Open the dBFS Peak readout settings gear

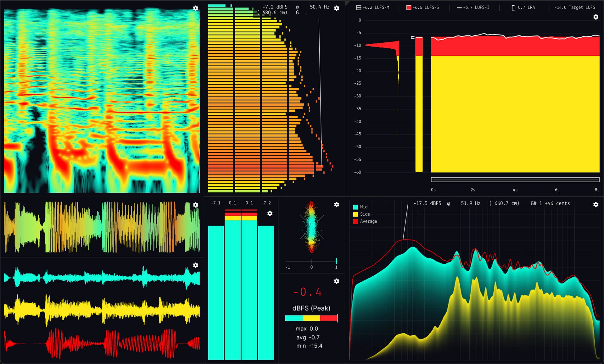click(x=337, y=281)
